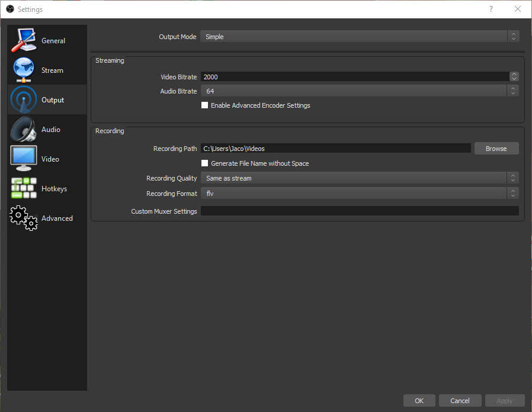Open the Recording Format dropdown

[x=360, y=194]
